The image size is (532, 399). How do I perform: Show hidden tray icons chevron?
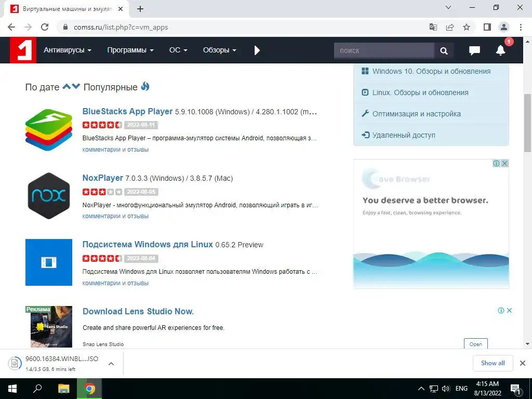click(421, 389)
